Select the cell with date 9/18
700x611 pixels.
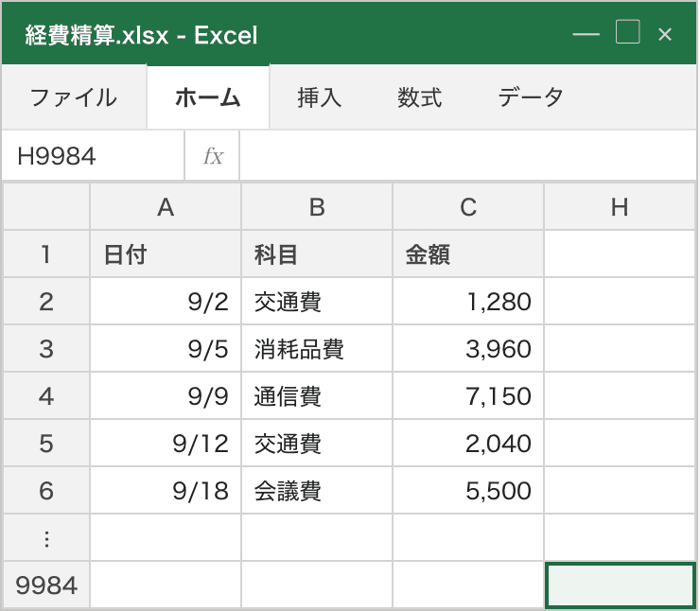tap(166, 491)
